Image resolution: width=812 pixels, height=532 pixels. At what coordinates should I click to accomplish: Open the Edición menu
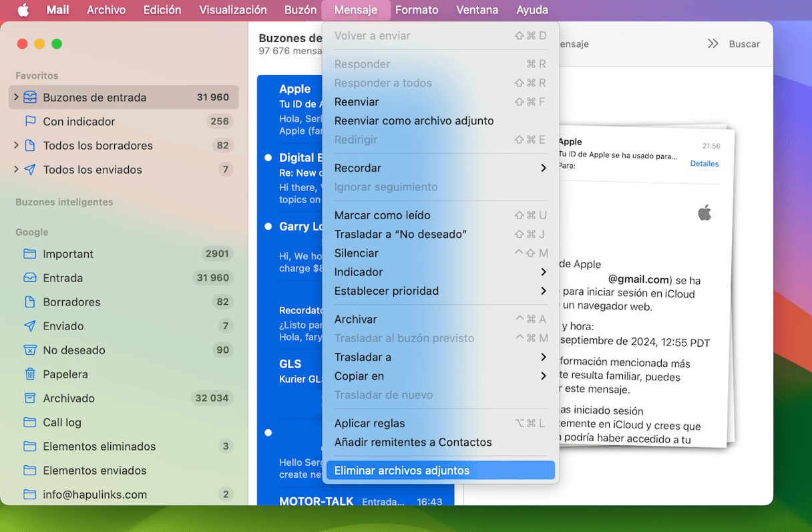click(x=162, y=10)
